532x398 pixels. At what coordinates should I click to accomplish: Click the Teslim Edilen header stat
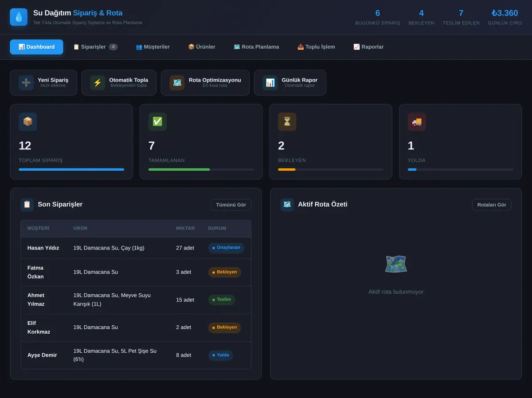(461, 17)
